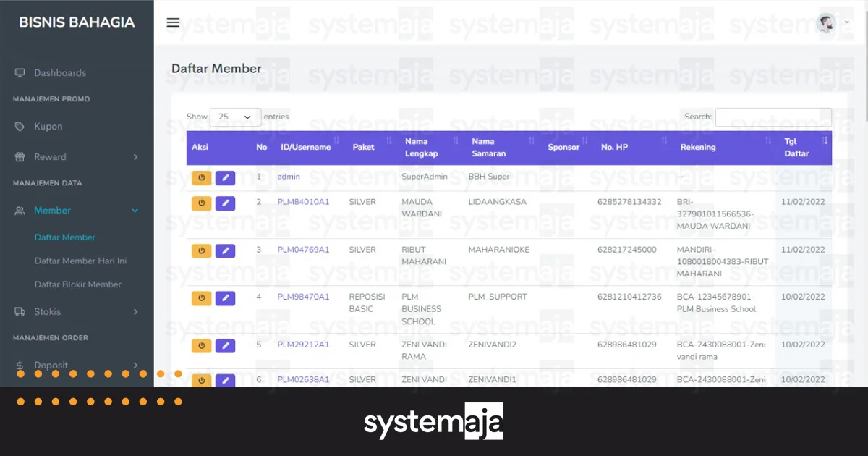Sort by Nama Samaran column arrows
The image size is (868, 456).
point(532,140)
